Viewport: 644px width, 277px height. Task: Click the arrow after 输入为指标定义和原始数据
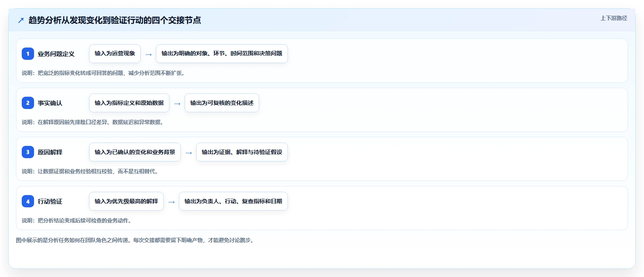(x=177, y=103)
